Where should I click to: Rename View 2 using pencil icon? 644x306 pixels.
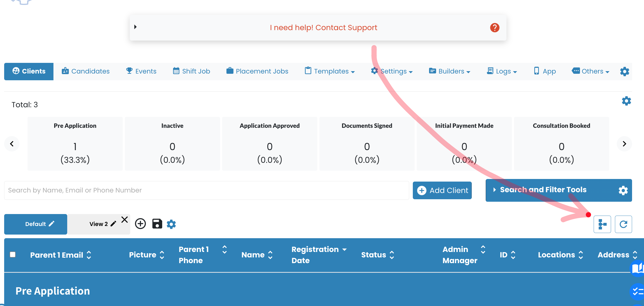[113, 224]
